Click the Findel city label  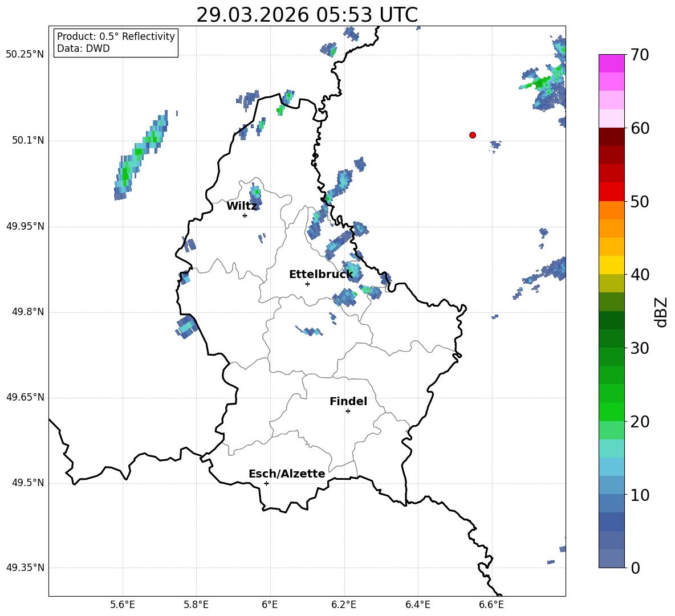(x=348, y=401)
